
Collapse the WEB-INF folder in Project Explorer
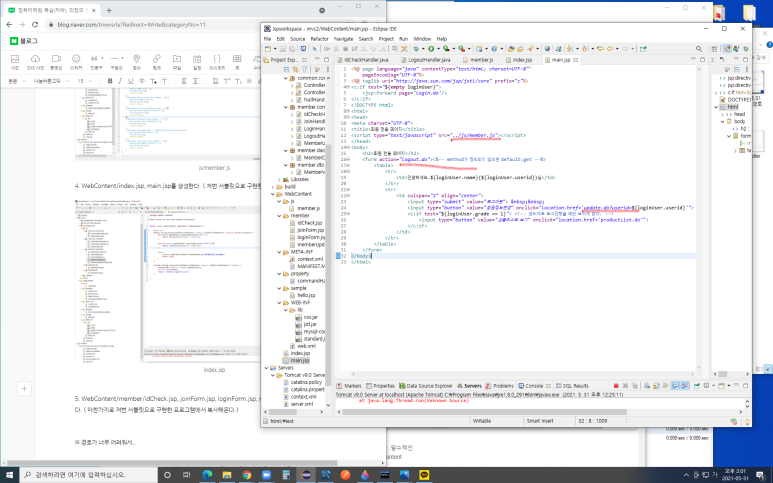(x=280, y=303)
